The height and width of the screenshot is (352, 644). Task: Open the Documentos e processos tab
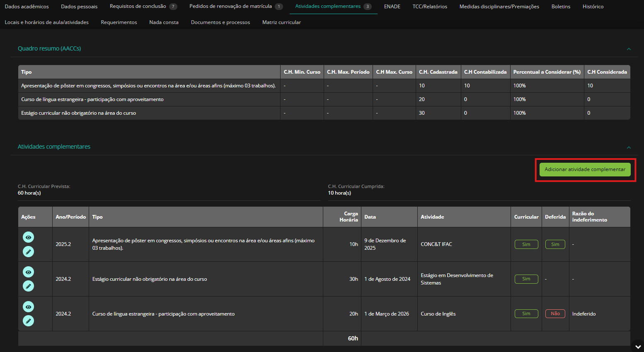pos(220,22)
